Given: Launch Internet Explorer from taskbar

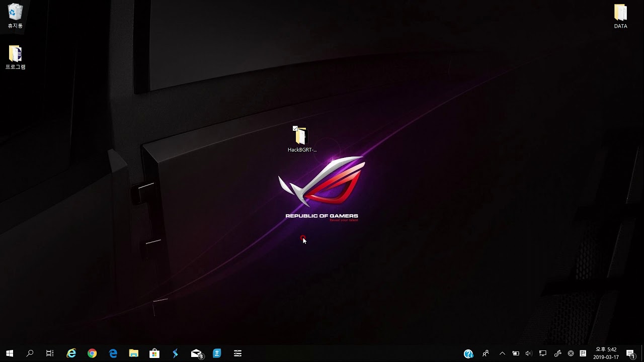Looking at the screenshot, I should 71,353.
